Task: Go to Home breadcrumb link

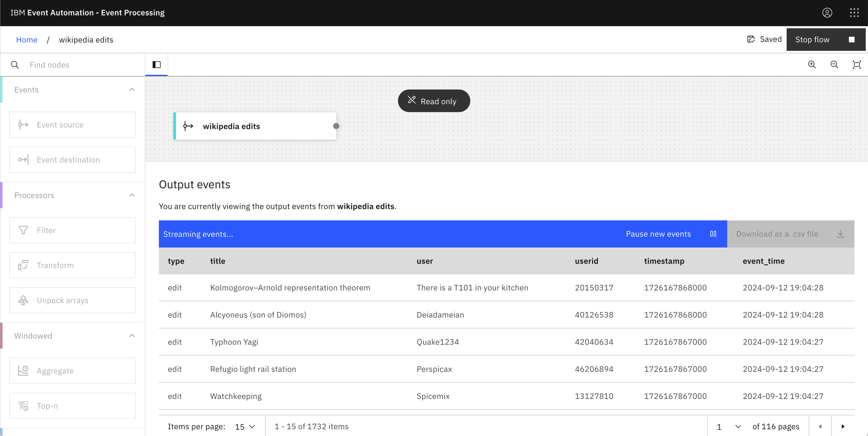Action: [27, 40]
